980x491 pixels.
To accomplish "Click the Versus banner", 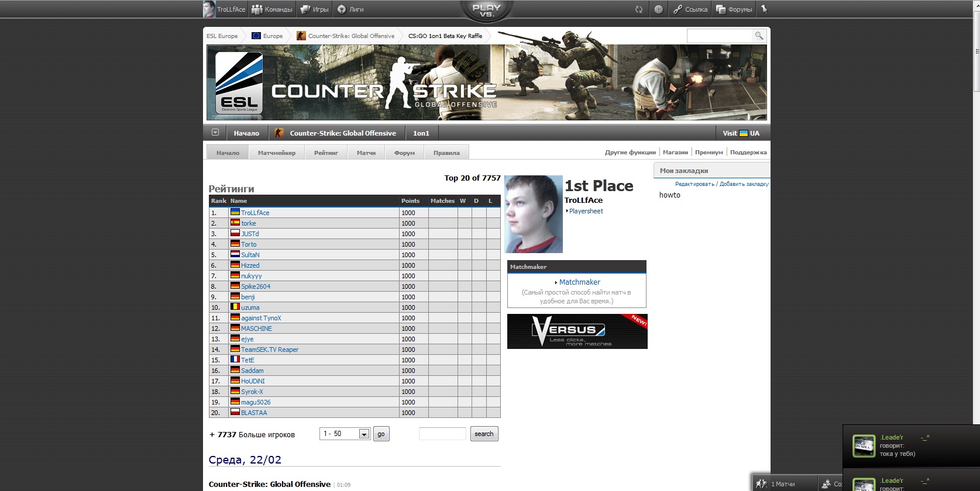I will tap(577, 331).
